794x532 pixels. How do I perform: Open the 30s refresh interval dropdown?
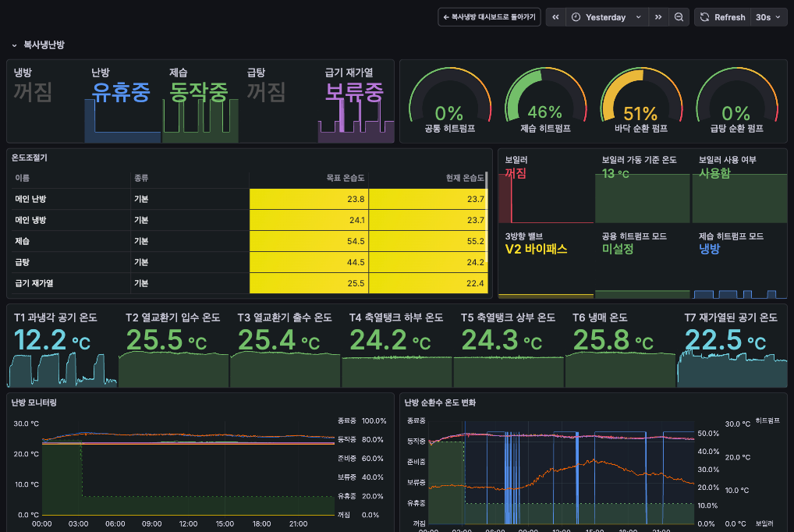click(x=767, y=17)
